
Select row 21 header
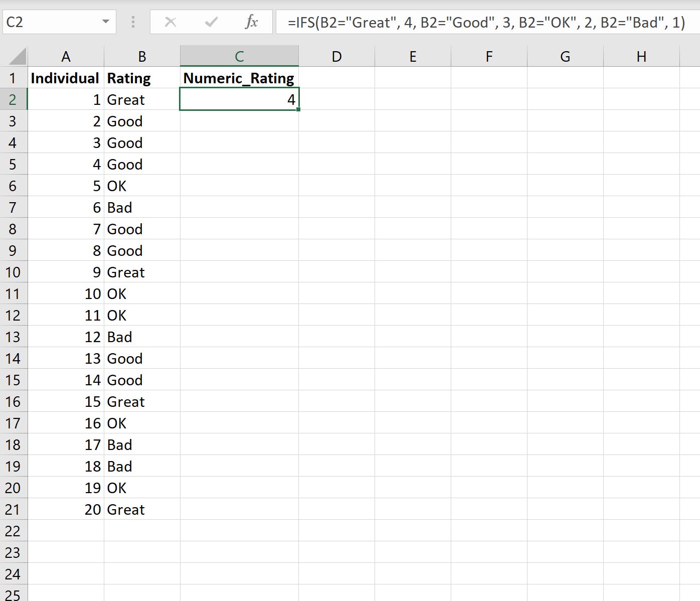click(13, 510)
